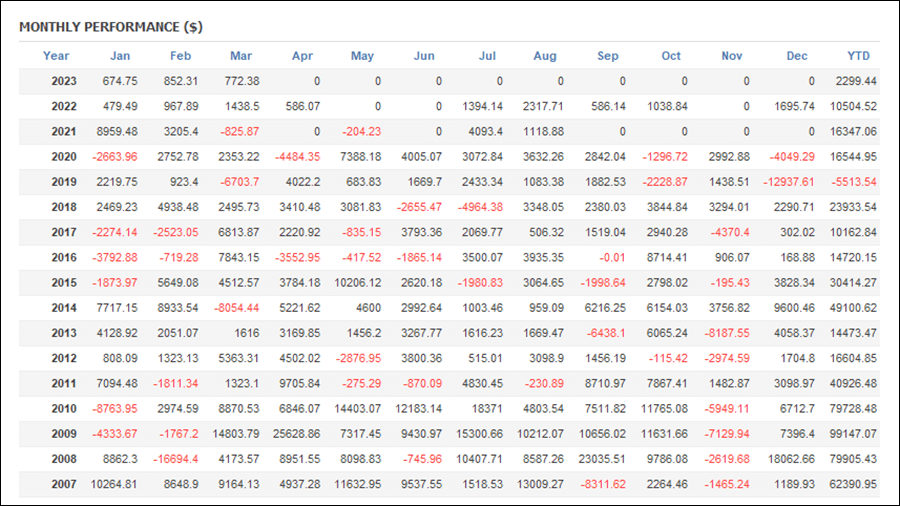Click the Jan column header
Image resolution: width=900 pixels, height=506 pixels.
click(120, 56)
